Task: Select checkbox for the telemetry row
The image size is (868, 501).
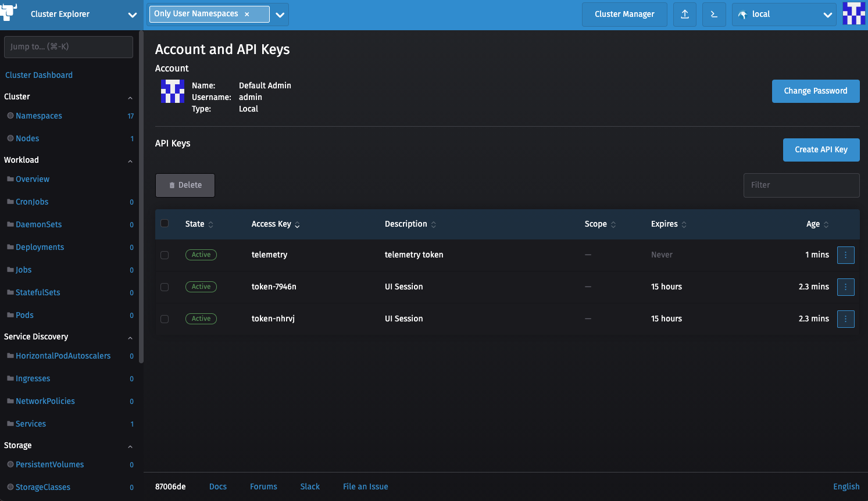Action: coord(165,255)
